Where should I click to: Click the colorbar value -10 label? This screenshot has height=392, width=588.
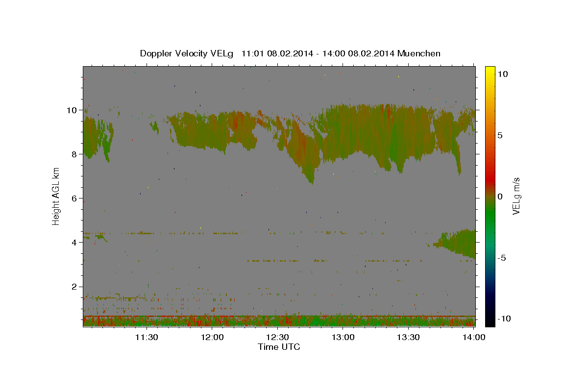coord(504,318)
